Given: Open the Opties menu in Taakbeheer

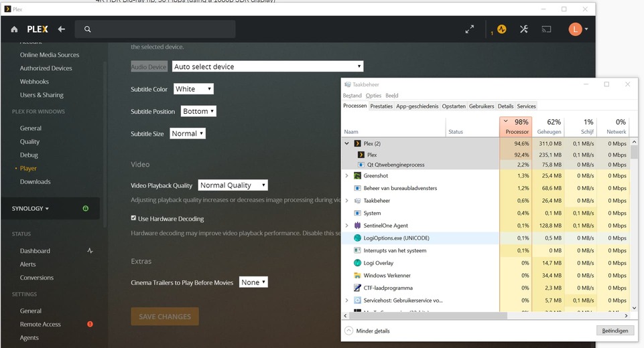Looking at the screenshot, I should tap(373, 96).
